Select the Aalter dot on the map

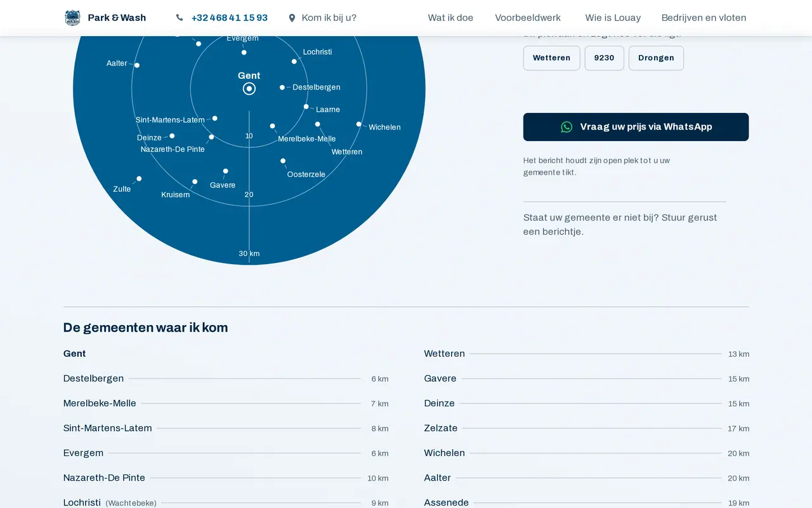click(137, 65)
